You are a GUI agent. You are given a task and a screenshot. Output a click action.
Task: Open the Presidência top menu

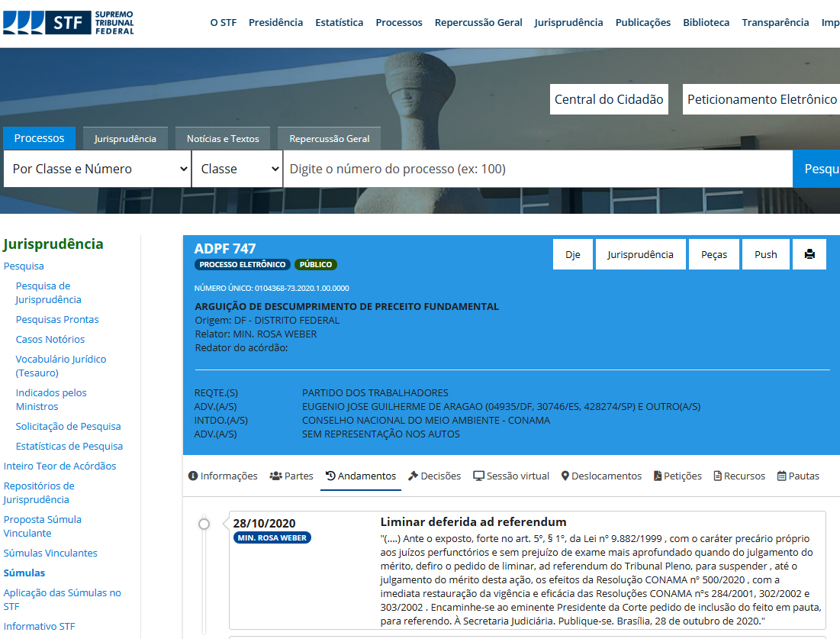coord(276,22)
